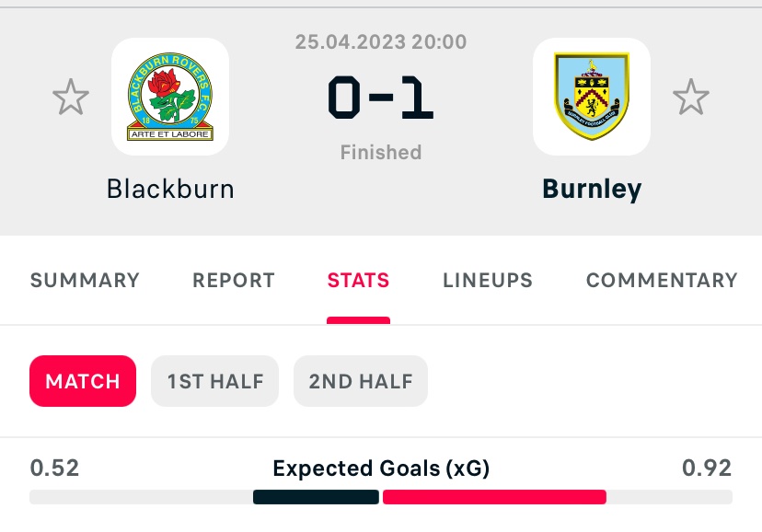
Task: Show 1st Half statistics
Action: click(x=214, y=381)
